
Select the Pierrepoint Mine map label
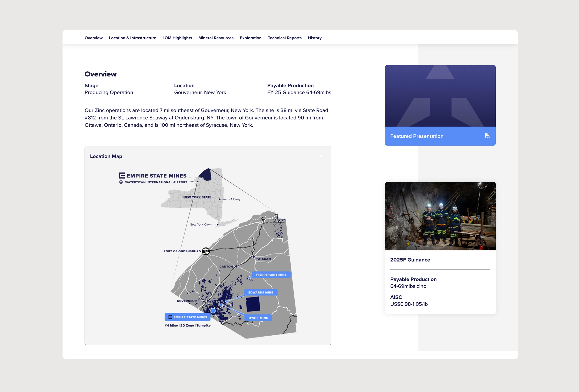pos(271,275)
